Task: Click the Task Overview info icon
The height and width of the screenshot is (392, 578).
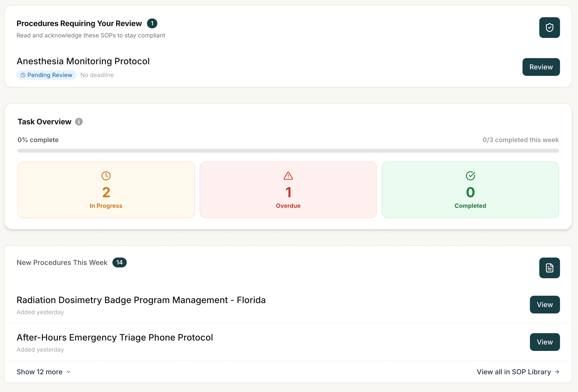Action: pyautogui.click(x=79, y=122)
